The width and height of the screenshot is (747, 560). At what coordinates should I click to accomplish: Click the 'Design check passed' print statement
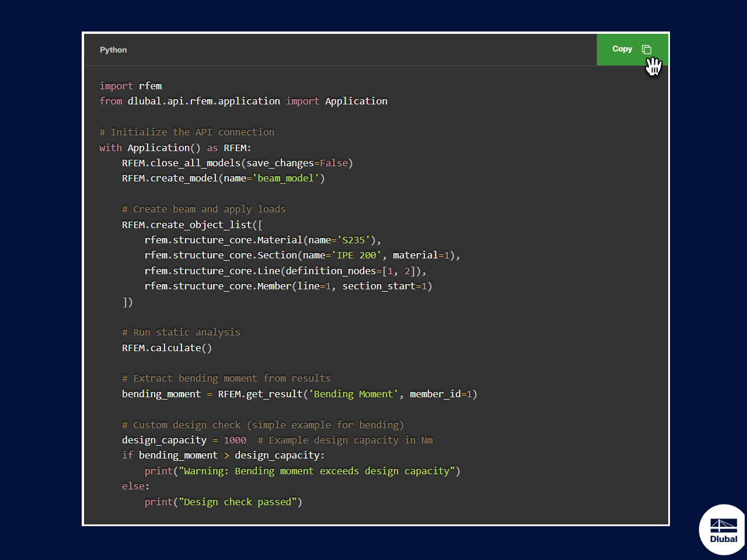pos(222,502)
